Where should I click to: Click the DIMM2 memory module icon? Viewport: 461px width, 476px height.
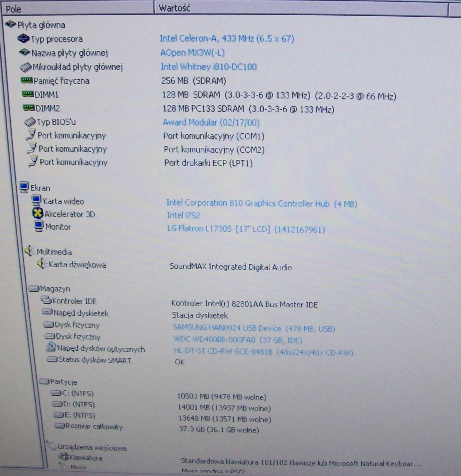click(x=29, y=108)
